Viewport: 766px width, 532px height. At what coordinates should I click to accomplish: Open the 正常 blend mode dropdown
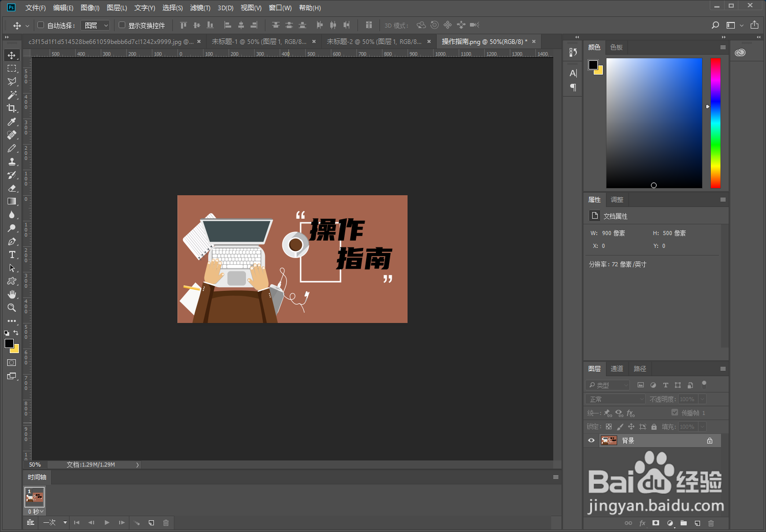616,399
